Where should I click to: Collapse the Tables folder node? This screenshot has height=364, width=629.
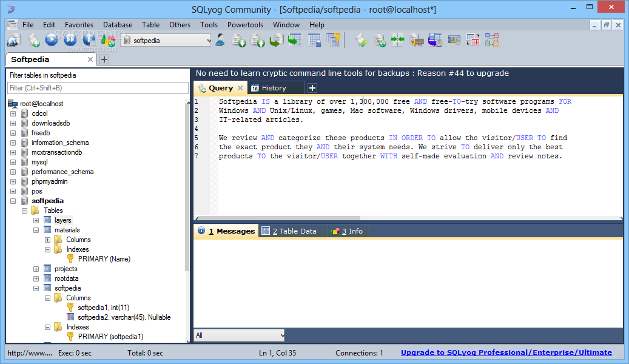click(x=24, y=211)
